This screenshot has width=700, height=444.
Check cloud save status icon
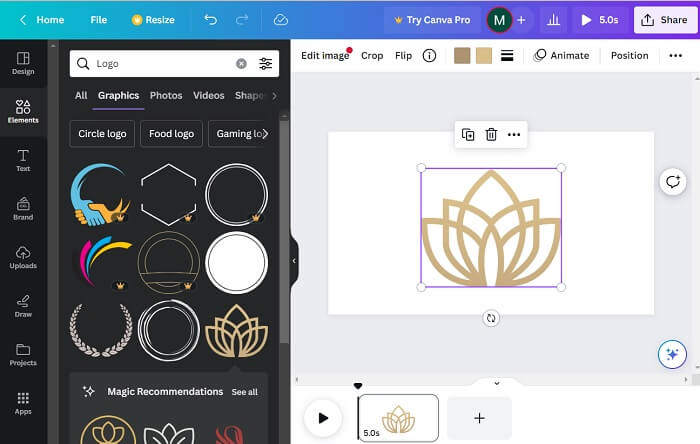(280, 20)
